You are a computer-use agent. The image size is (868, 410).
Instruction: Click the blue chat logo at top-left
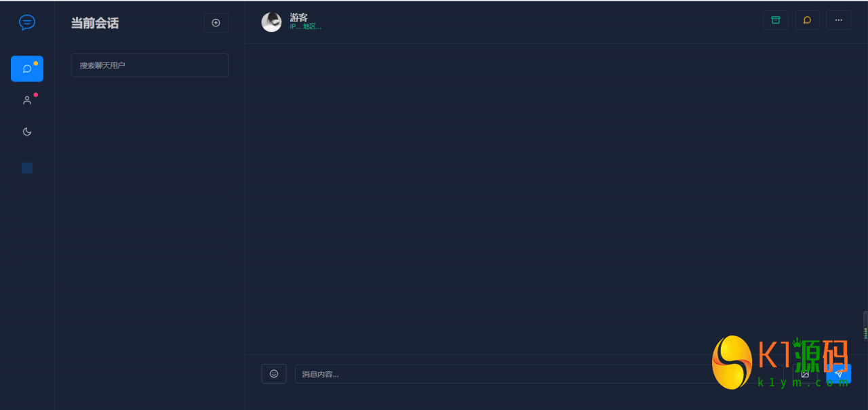click(x=27, y=23)
